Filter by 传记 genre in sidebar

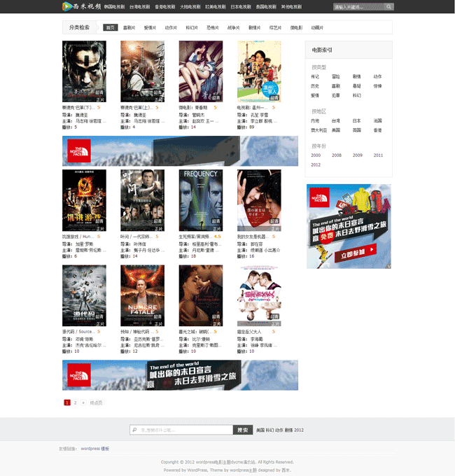pyautogui.click(x=315, y=76)
